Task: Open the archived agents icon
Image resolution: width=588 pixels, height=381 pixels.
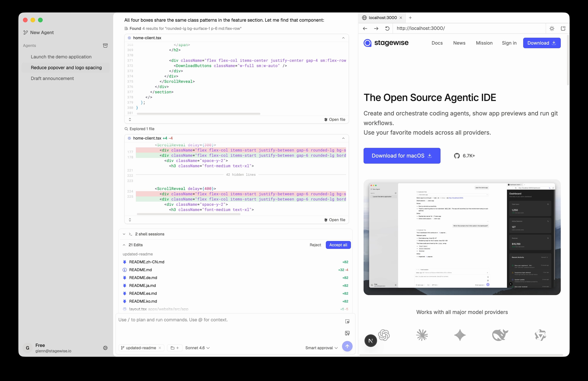Action: (105, 45)
